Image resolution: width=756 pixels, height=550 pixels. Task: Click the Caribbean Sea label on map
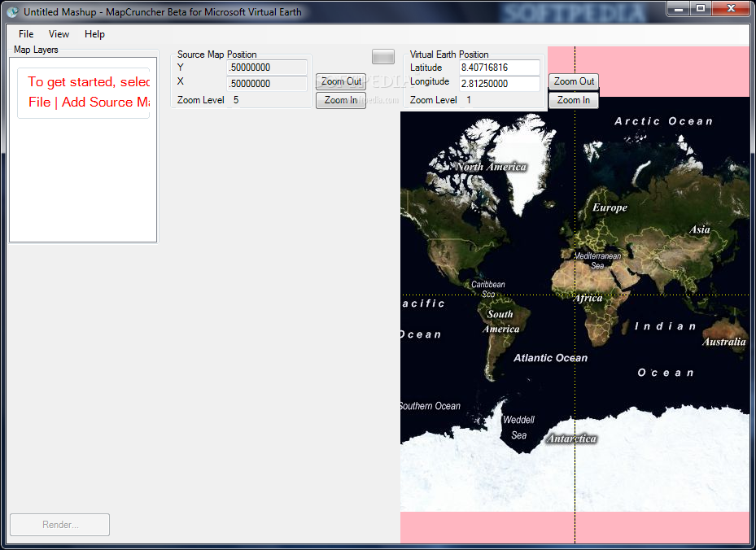(x=488, y=289)
